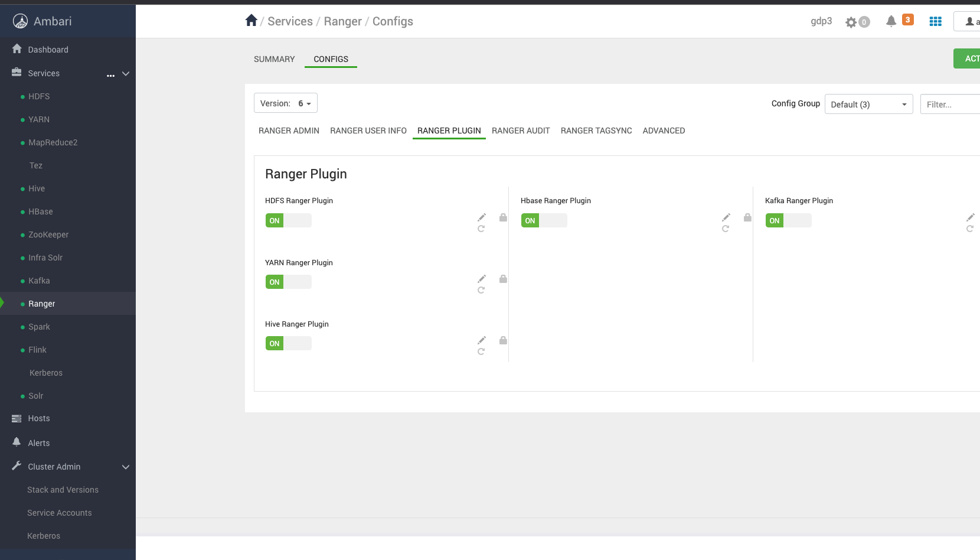Toggle the Hbase Ranger Plugin switch
This screenshot has height=560, width=980.
[544, 220]
